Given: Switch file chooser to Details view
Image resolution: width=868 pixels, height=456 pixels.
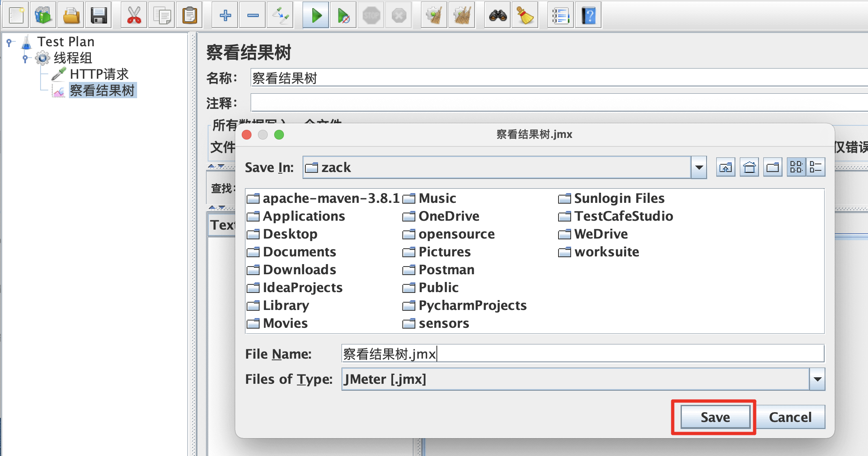Looking at the screenshot, I should click(x=815, y=167).
